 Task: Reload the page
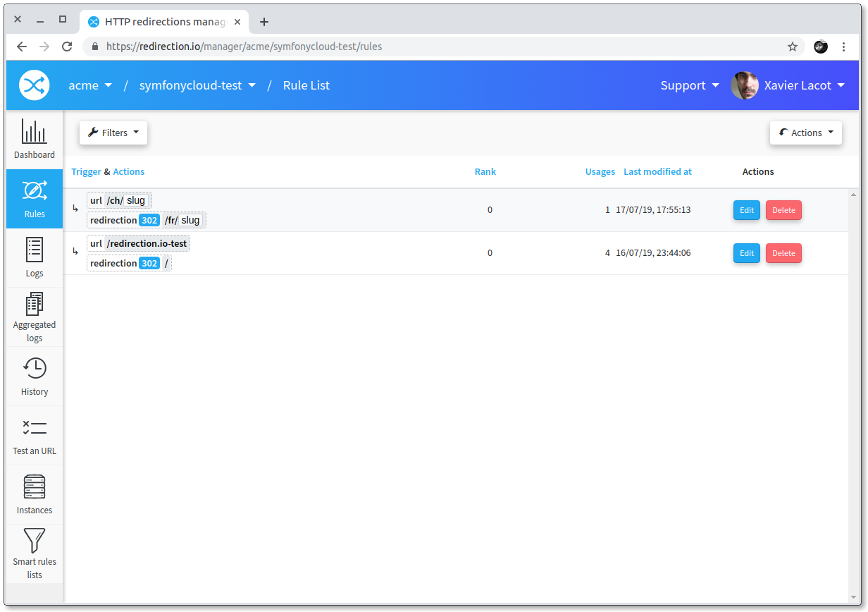(x=67, y=47)
